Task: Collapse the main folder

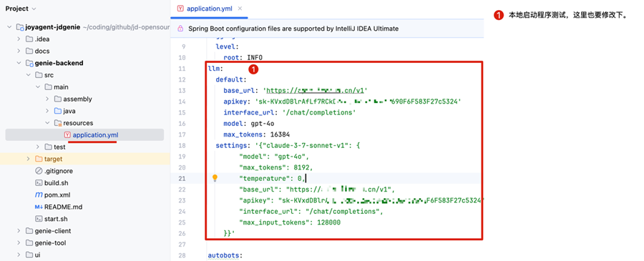Action: [x=37, y=87]
